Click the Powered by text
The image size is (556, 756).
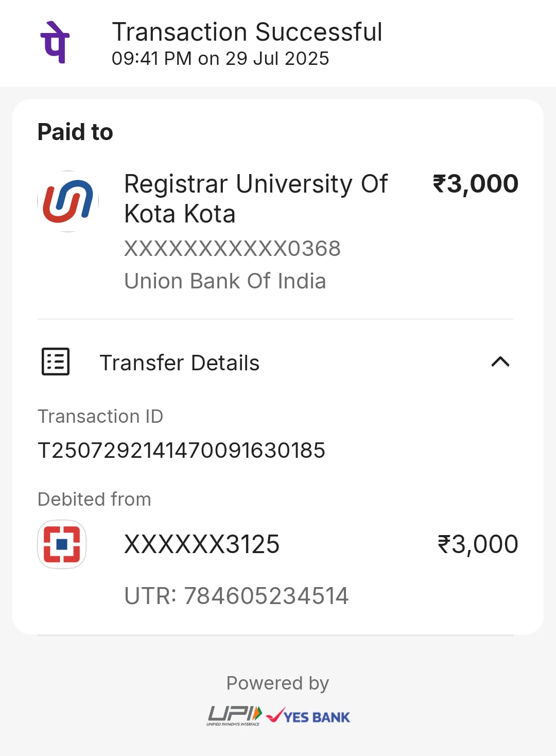(x=277, y=683)
